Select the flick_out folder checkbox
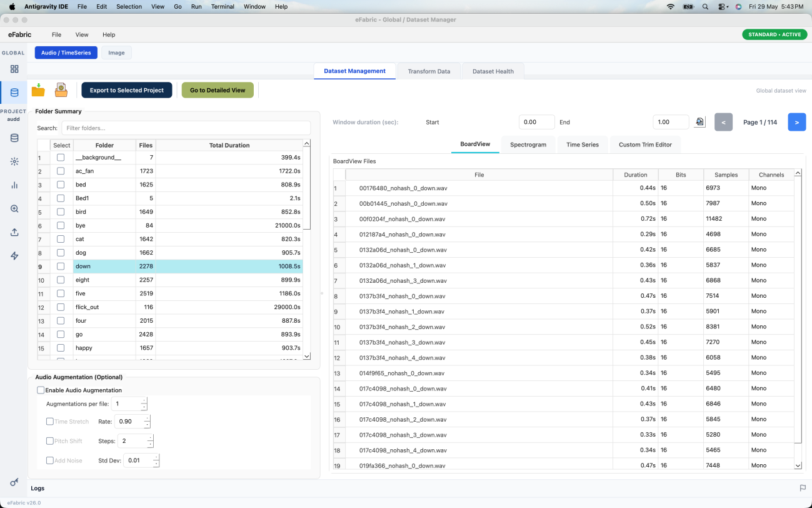 (61, 307)
